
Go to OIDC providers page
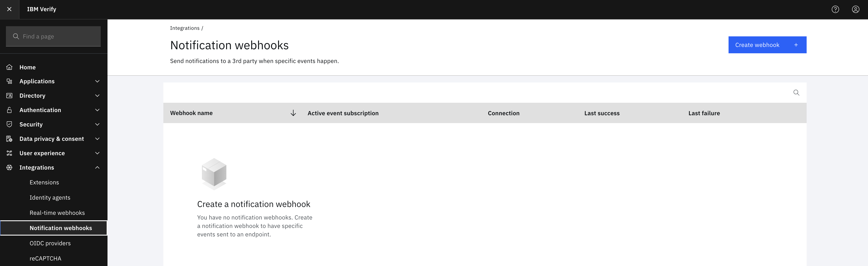50,243
